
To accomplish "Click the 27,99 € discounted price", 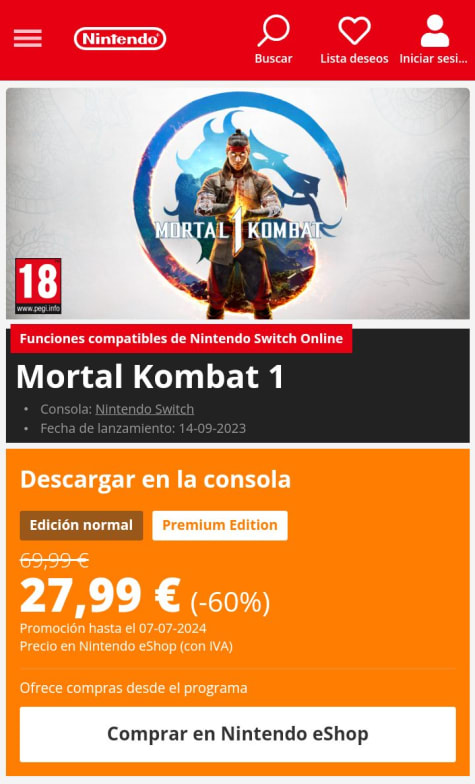I will click(x=100, y=596).
